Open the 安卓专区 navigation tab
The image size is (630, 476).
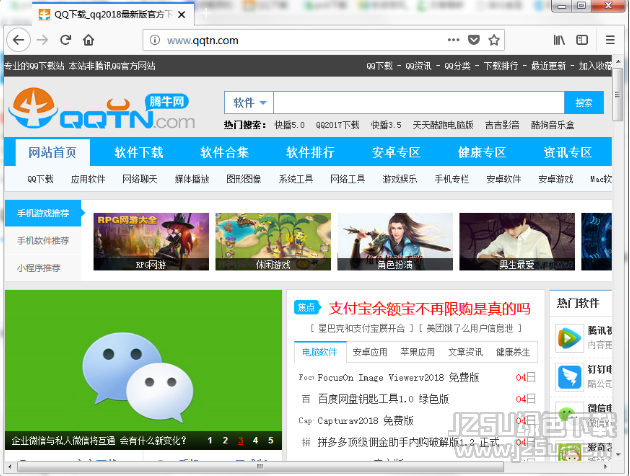[396, 152]
